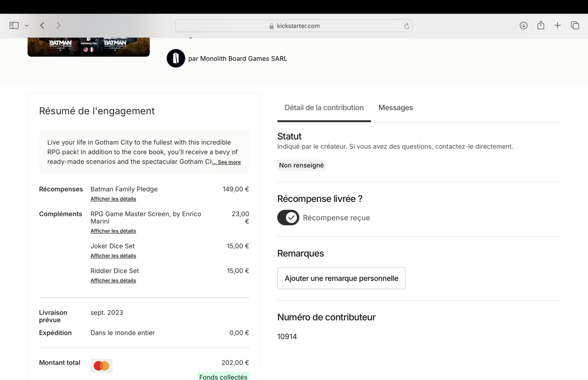The image size is (588, 380).
Task: Toggle the Safari sidebar icon
Action: tap(14, 25)
